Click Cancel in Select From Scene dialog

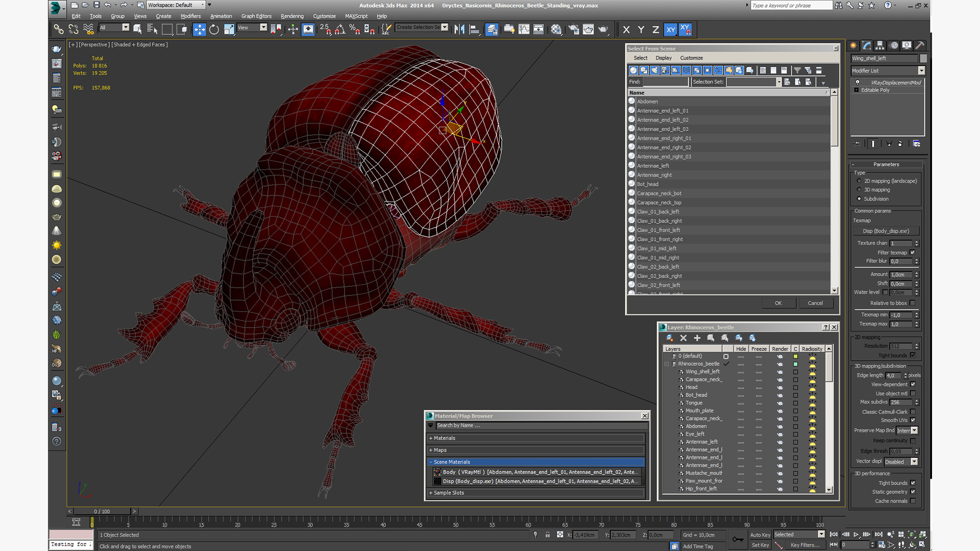click(815, 303)
